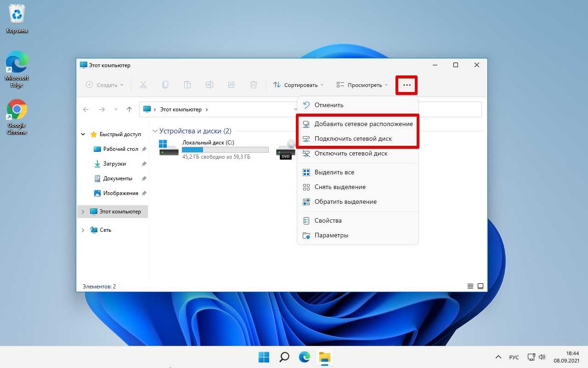
Task: Open the Сортировать dropdown
Action: tap(298, 85)
